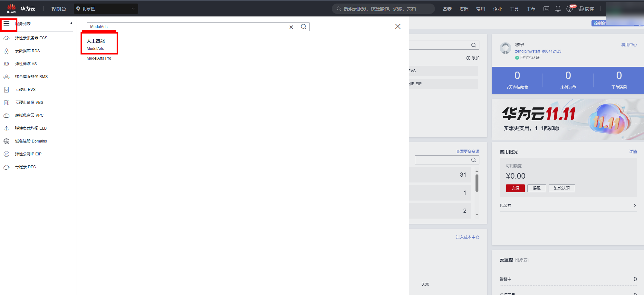Open the CloudShell terminal icon
The width and height of the screenshot is (644, 295).
tap(546, 9)
